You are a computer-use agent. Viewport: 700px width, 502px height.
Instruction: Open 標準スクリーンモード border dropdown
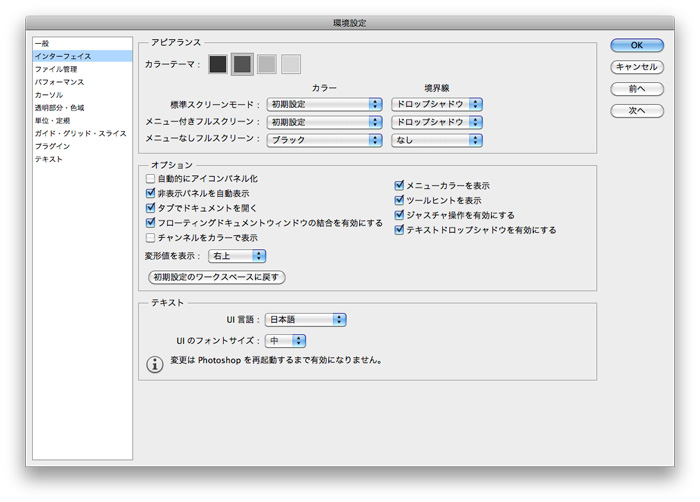(x=437, y=104)
